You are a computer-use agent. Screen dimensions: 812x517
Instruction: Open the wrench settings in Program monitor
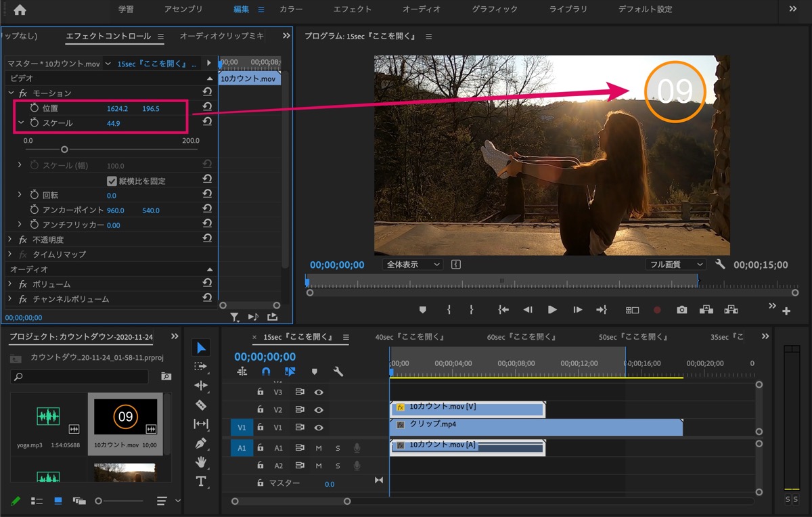coord(720,265)
